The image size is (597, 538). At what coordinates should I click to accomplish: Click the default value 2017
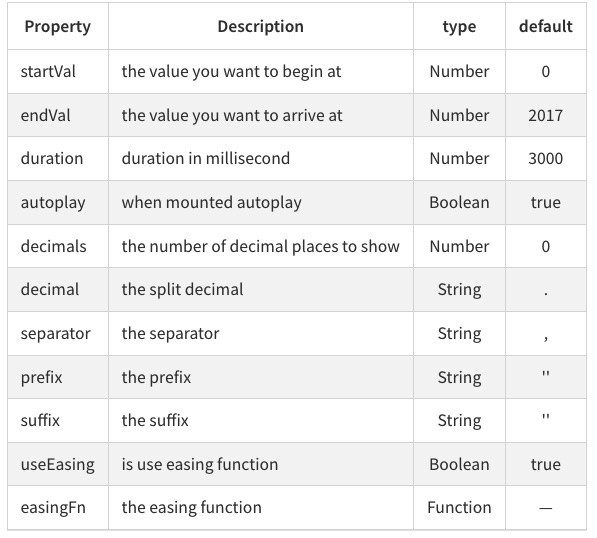(x=546, y=115)
